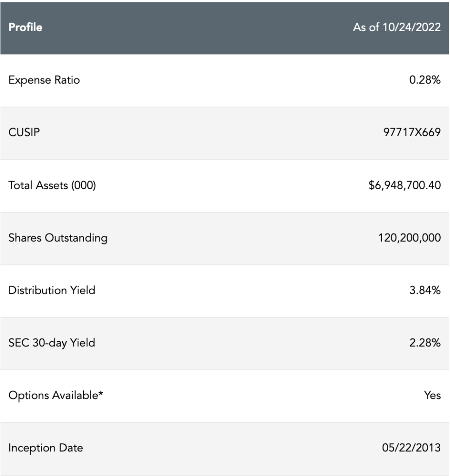Click the asterisk after Options Available
Image resolution: width=450 pixels, height=476 pixels.
(x=100, y=394)
